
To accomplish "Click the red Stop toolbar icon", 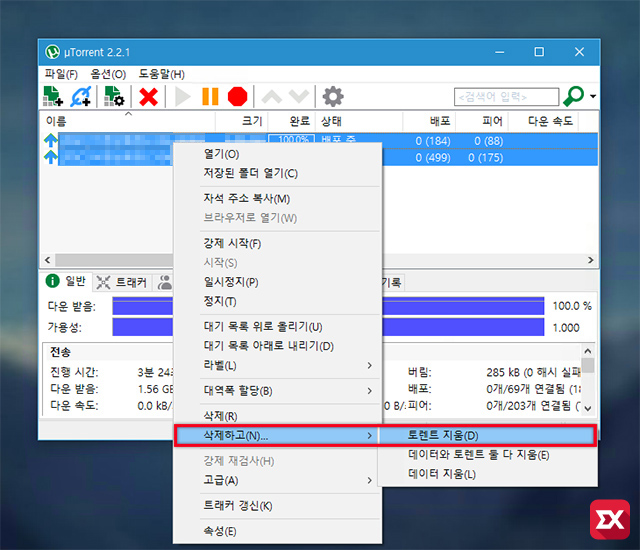I will (x=238, y=97).
